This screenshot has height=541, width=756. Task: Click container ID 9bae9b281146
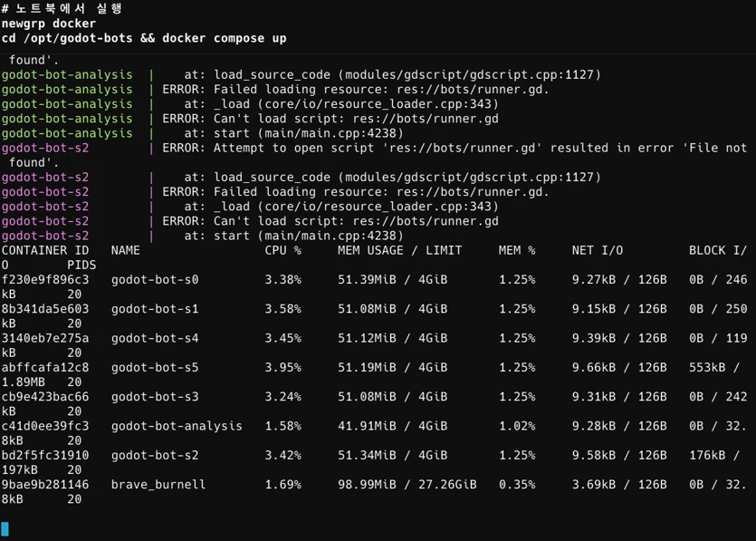click(45, 485)
